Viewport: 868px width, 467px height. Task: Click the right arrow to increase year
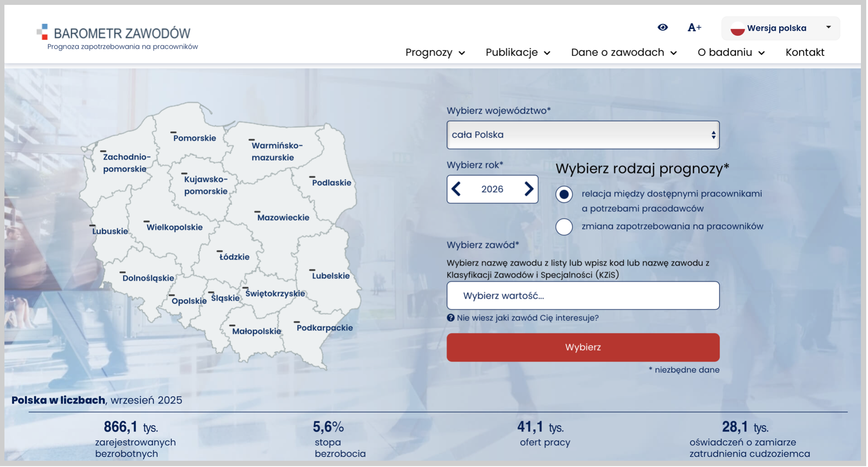click(x=528, y=189)
